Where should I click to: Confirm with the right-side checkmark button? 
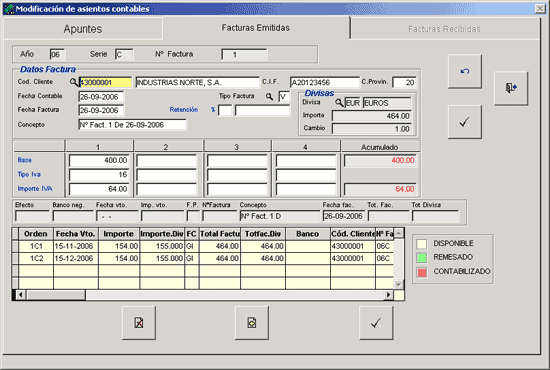(x=465, y=122)
